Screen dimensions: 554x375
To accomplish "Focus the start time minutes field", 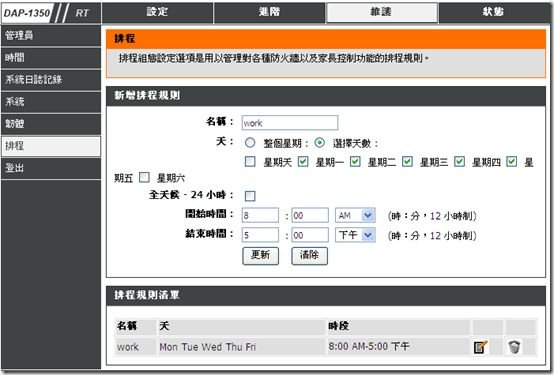I will coord(310,215).
